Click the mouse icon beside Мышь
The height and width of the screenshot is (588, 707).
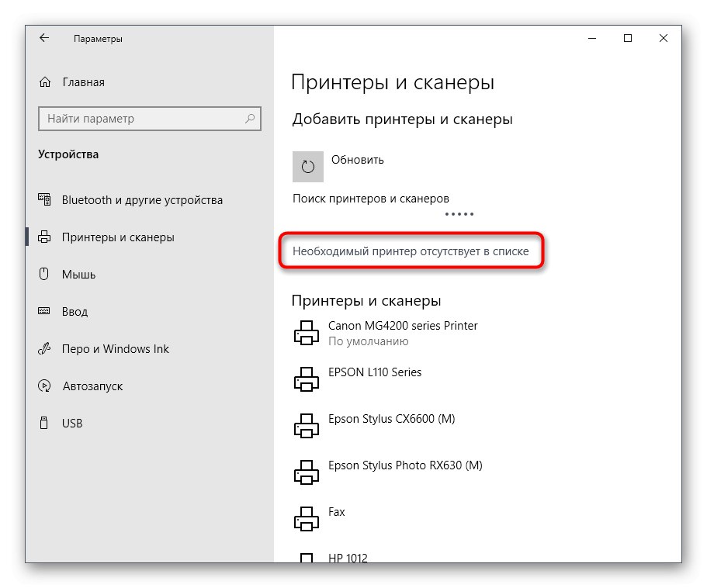point(43,274)
